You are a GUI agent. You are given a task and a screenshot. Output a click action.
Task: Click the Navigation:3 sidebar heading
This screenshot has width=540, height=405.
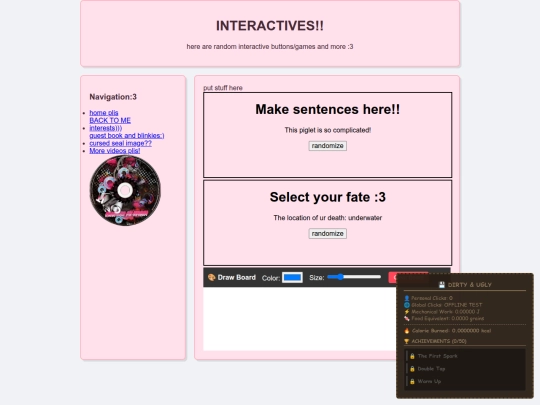click(113, 97)
